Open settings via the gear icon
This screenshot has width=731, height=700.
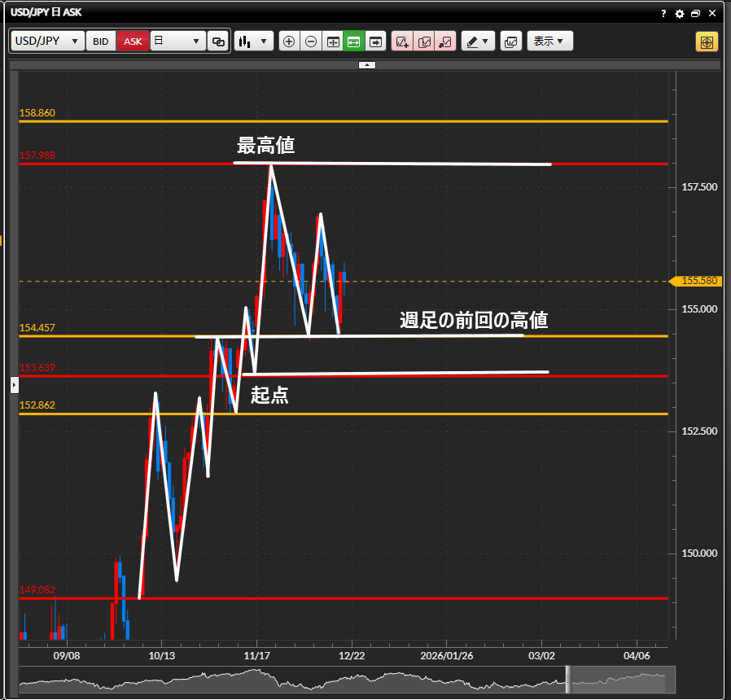(680, 14)
